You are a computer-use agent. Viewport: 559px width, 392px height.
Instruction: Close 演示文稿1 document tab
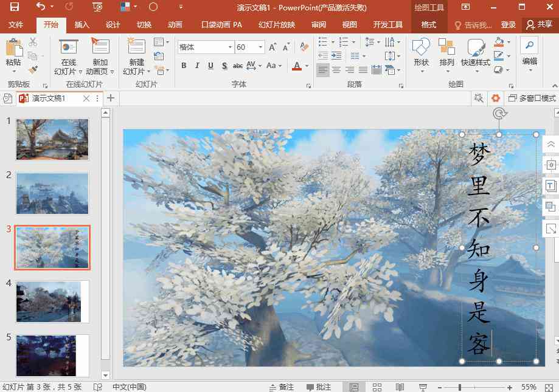click(86, 98)
